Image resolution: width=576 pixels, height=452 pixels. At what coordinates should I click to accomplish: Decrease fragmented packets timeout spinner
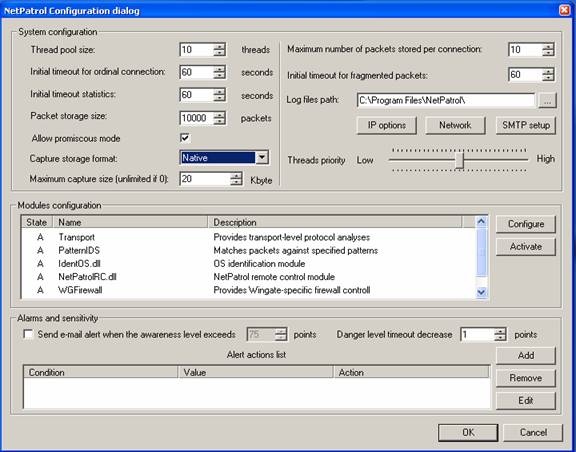tap(548, 78)
